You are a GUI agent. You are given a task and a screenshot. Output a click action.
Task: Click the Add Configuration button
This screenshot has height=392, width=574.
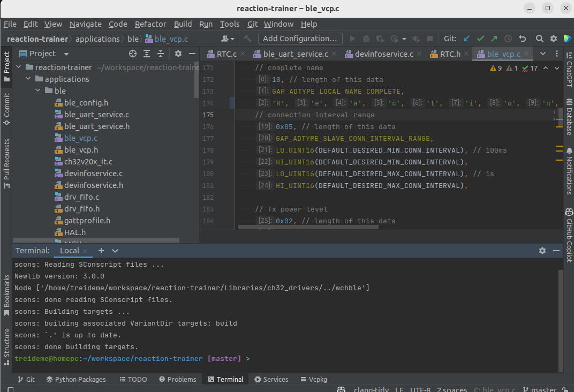[300, 39]
